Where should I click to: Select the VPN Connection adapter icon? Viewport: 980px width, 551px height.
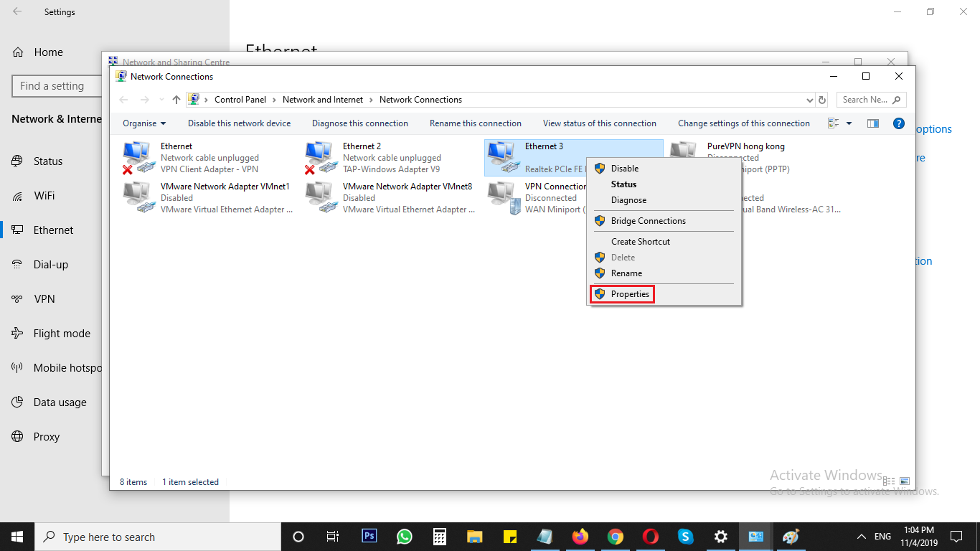[504, 198]
